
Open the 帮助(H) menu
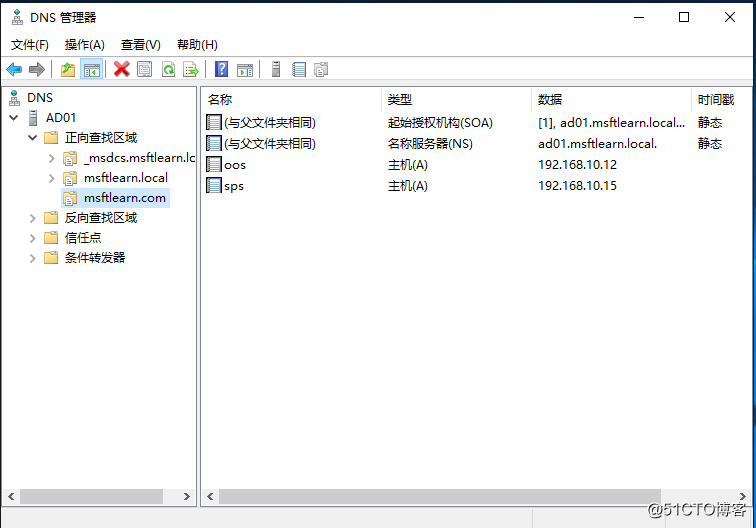(x=198, y=45)
